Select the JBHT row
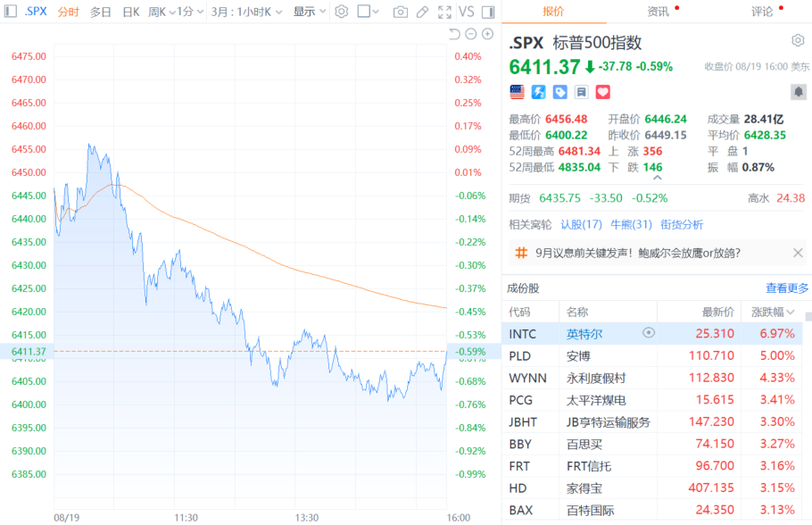The width and height of the screenshot is (812, 525). 652,421
